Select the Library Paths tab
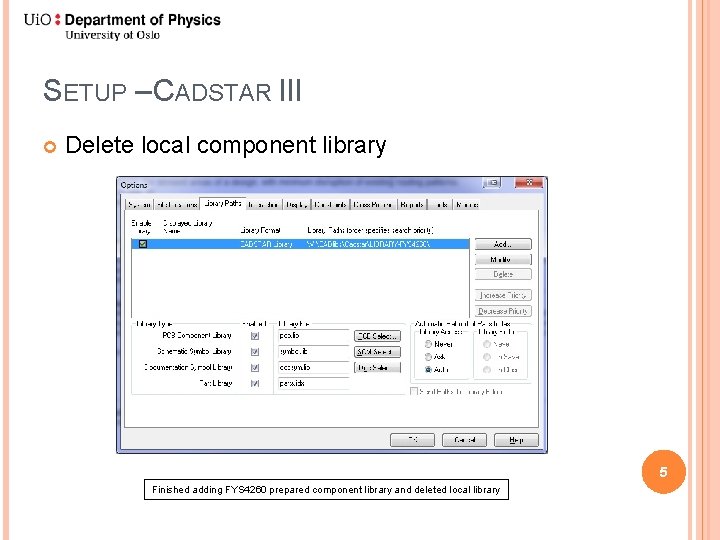The height and width of the screenshot is (540, 720). [223, 203]
